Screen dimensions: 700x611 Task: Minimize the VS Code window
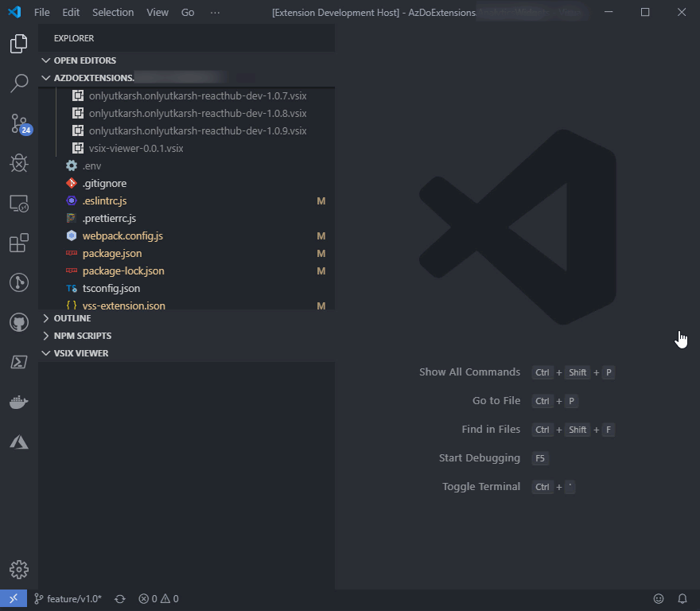(x=609, y=12)
